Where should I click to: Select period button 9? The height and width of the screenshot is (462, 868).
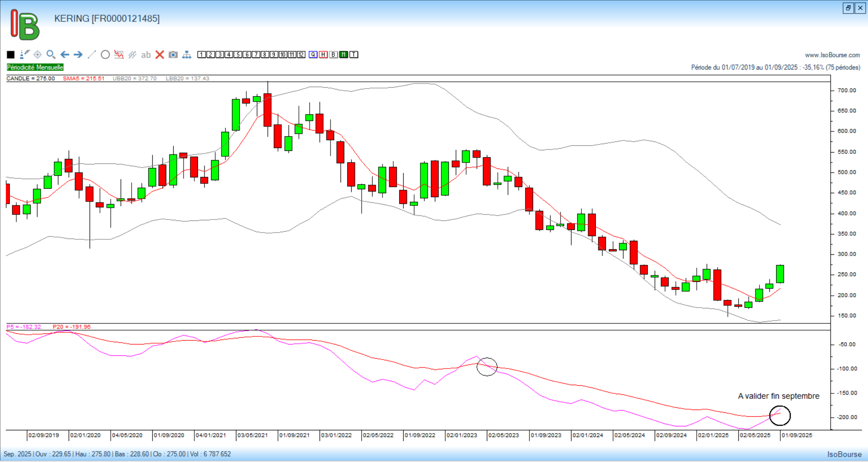tap(274, 55)
